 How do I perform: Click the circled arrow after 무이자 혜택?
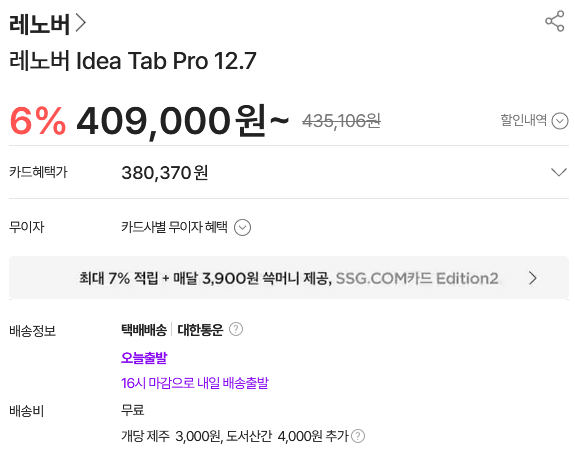242,228
